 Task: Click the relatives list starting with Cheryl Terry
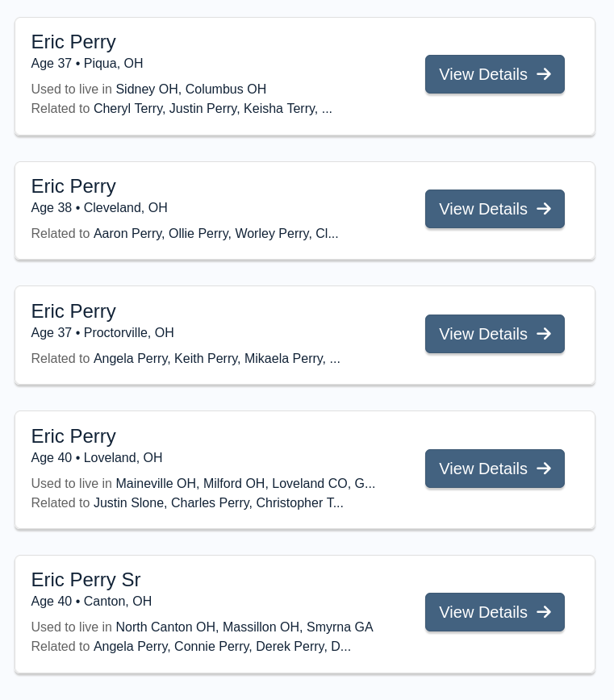click(212, 108)
